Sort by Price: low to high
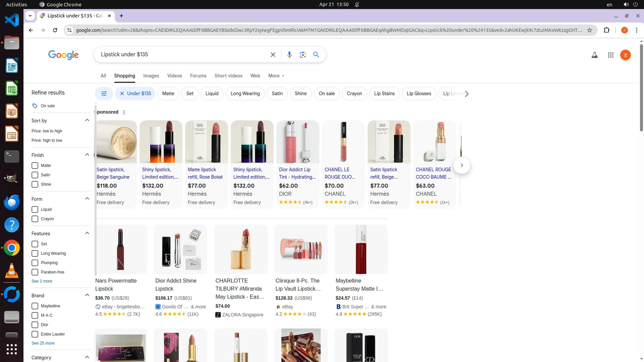The image size is (644, 362). 47,131
